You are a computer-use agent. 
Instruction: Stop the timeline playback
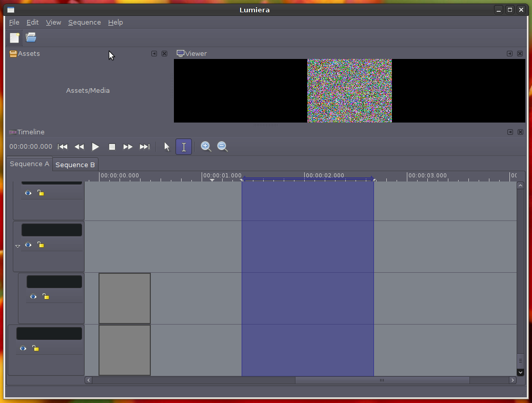pyautogui.click(x=112, y=147)
